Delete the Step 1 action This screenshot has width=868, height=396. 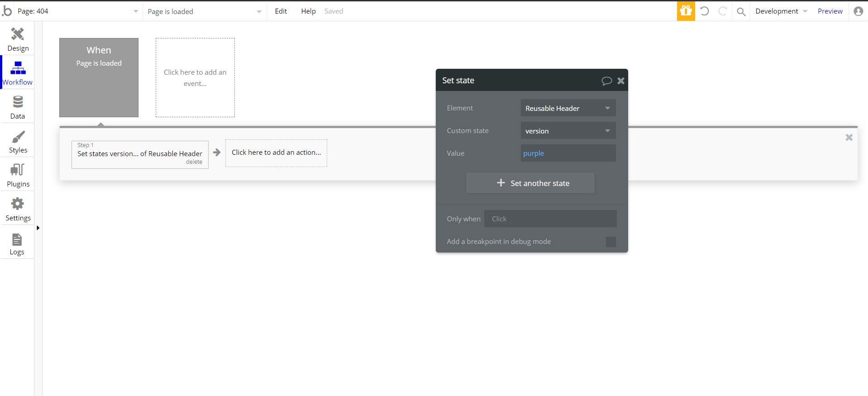point(194,162)
